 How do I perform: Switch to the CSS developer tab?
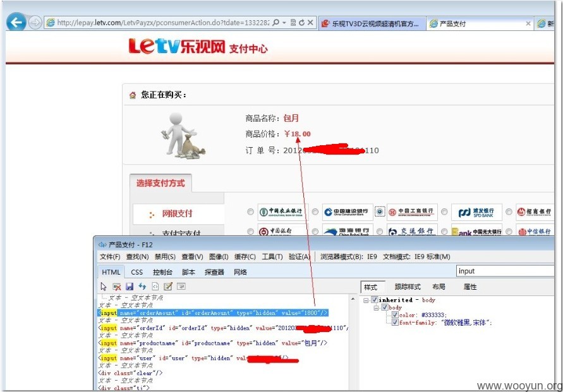point(136,272)
